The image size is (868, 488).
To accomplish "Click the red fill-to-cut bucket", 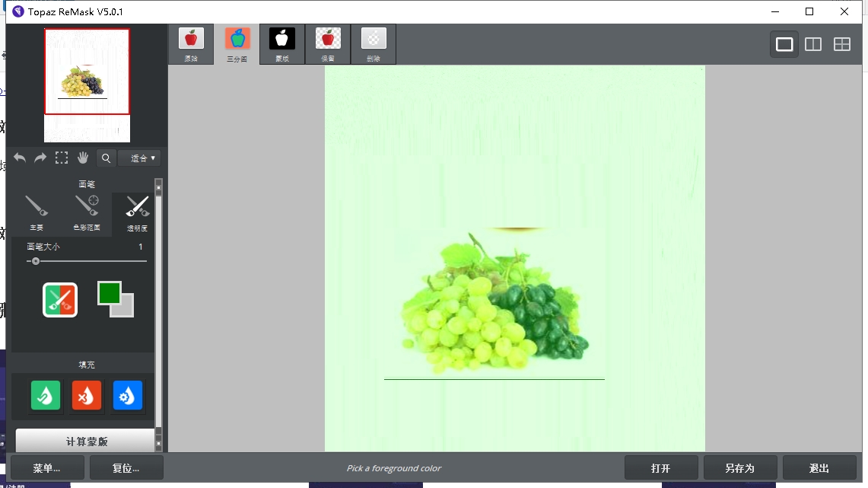I will [87, 395].
